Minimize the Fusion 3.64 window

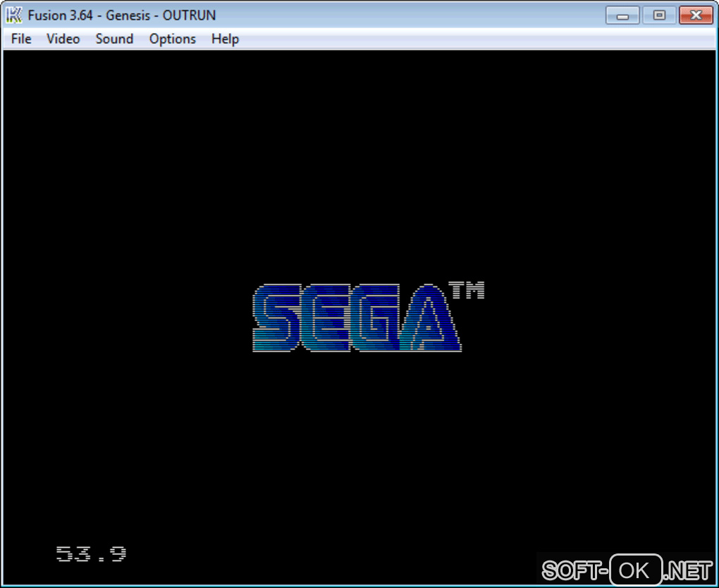(x=622, y=15)
